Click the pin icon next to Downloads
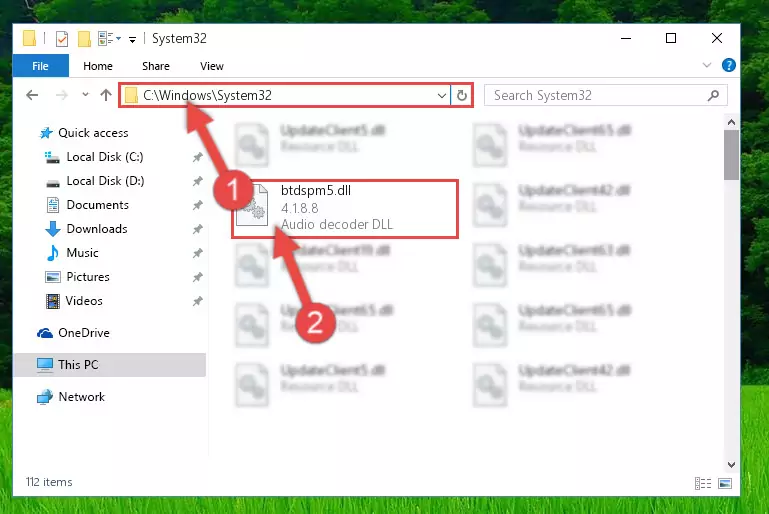769x514 pixels. click(x=197, y=230)
